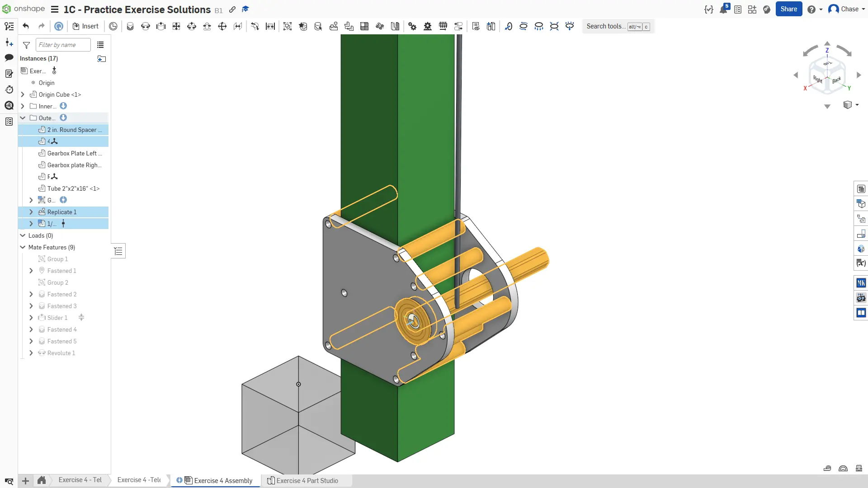Image resolution: width=868 pixels, height=488 pixels.
Task: Select the Revolute 1 mate feature
Action: (x=61, y=353)
